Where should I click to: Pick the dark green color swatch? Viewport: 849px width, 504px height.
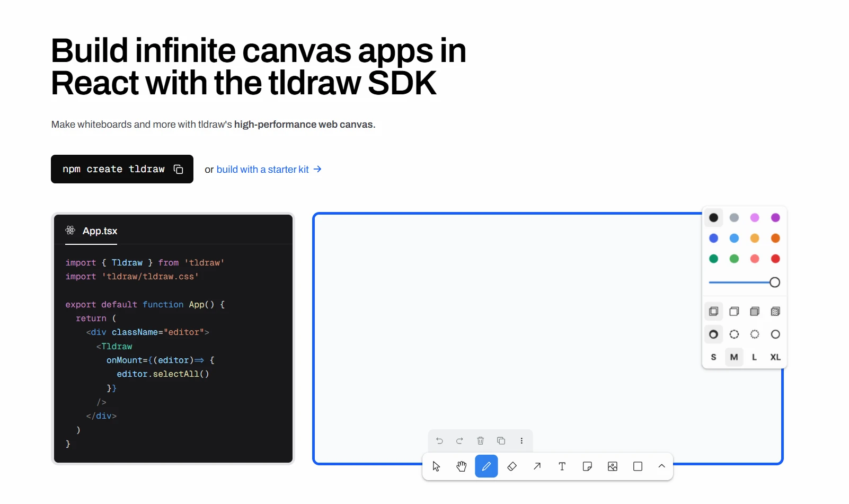713,259
